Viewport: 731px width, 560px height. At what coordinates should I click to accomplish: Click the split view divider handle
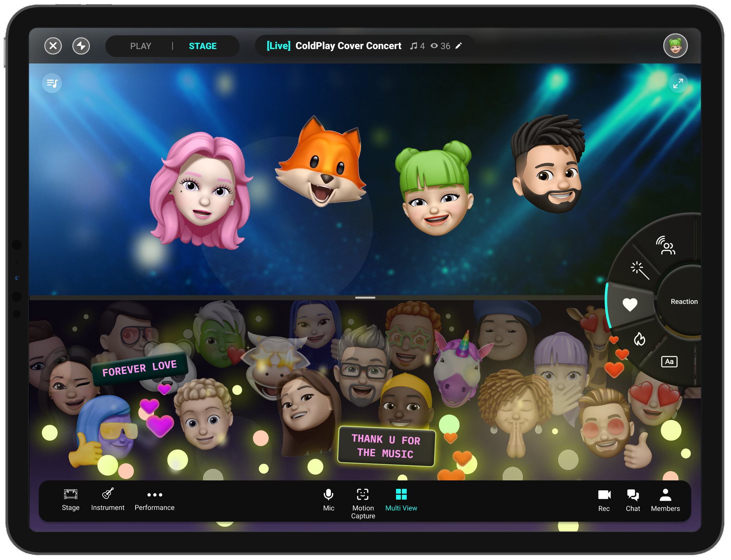click(365, 297)
